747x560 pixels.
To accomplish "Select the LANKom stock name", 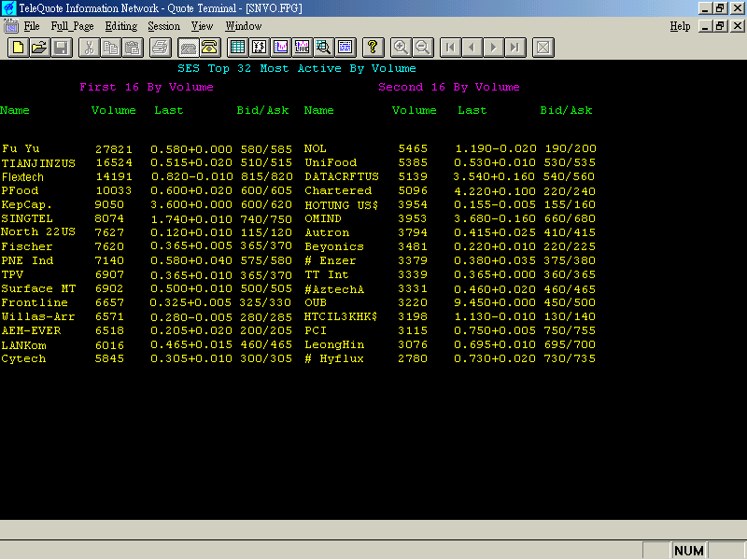I will [x=24, y=345].
